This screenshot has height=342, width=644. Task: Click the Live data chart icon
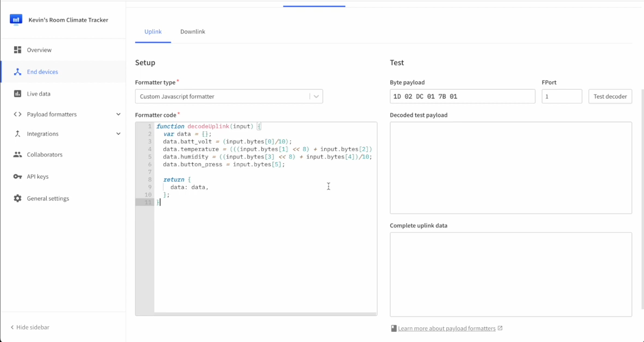(17, 93)
